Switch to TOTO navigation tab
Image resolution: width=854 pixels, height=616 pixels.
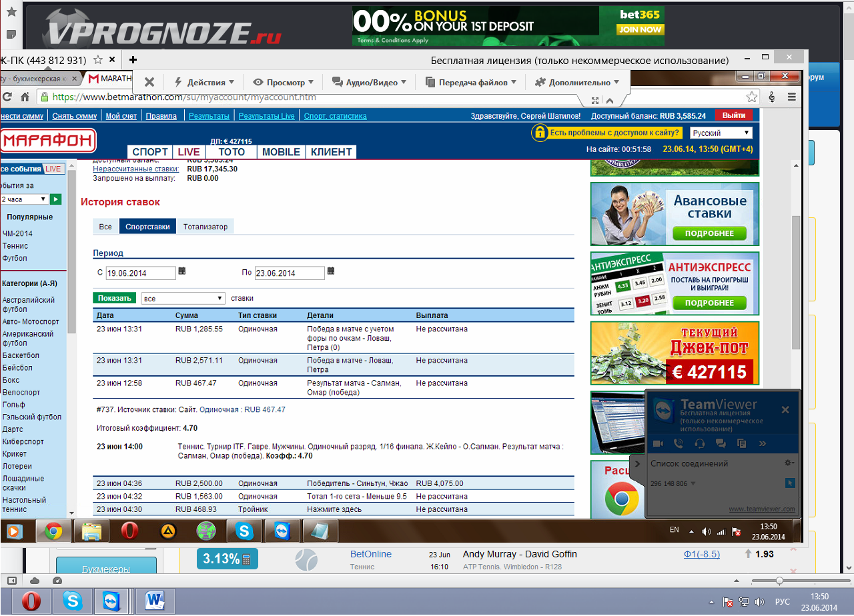pyautogui.click(x=232, y=152)
